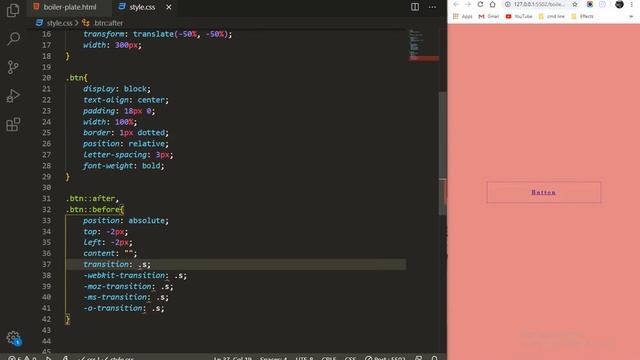Open the Explorer view in the activity bar
This screenshot has width=640, height=360.
click(x=13, y=10)
